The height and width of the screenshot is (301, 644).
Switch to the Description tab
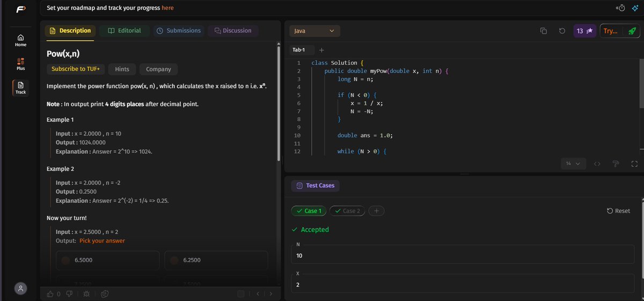click(x=70, y=31)
